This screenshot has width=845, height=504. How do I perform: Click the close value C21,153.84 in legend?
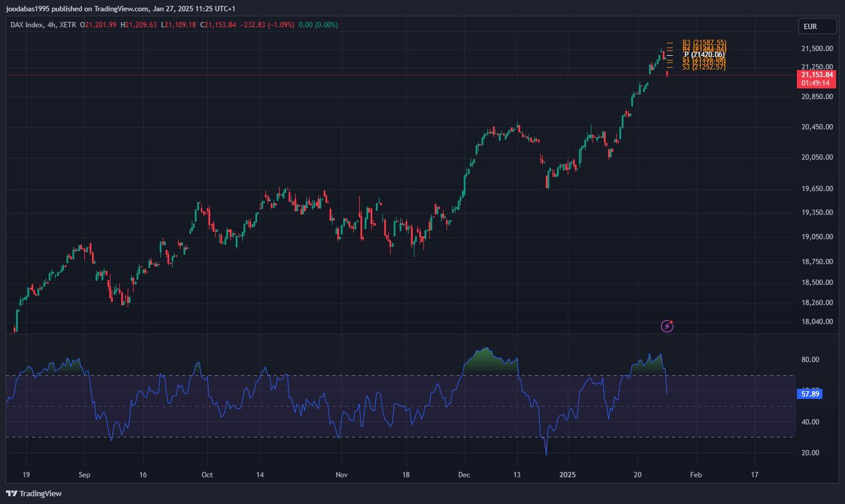pyautogui.click(x=218, y=25)
